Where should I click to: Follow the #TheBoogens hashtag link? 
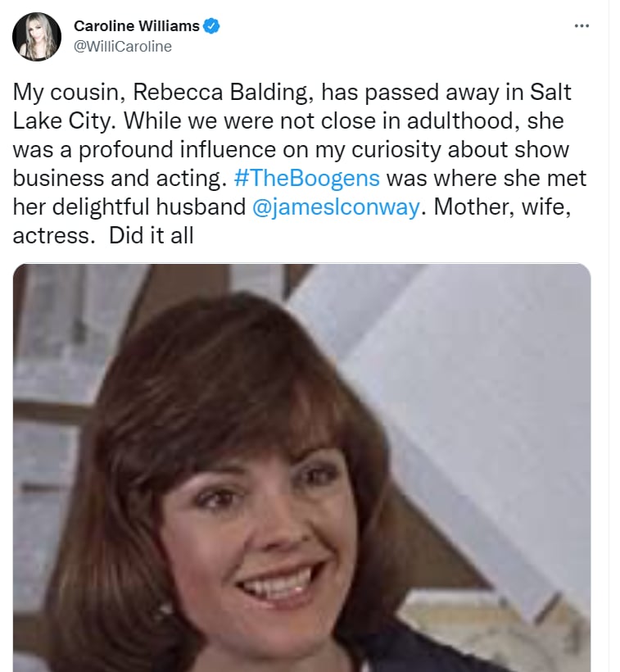coord(315,178)
